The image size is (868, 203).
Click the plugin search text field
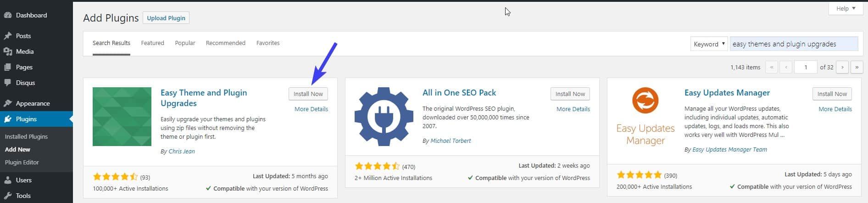[794, 44]
